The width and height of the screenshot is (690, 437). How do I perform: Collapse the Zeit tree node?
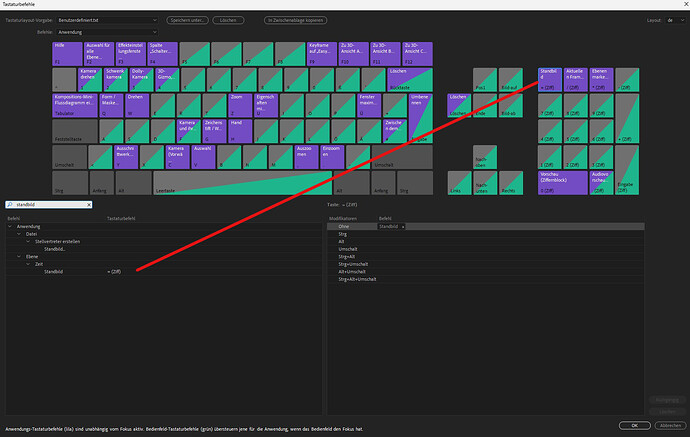28,264
